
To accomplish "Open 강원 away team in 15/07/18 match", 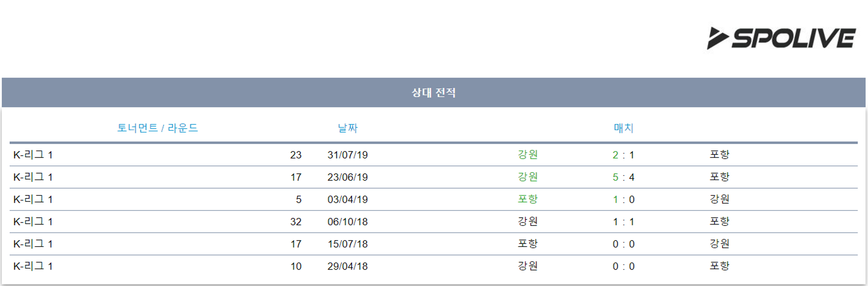I will (720, 244).
